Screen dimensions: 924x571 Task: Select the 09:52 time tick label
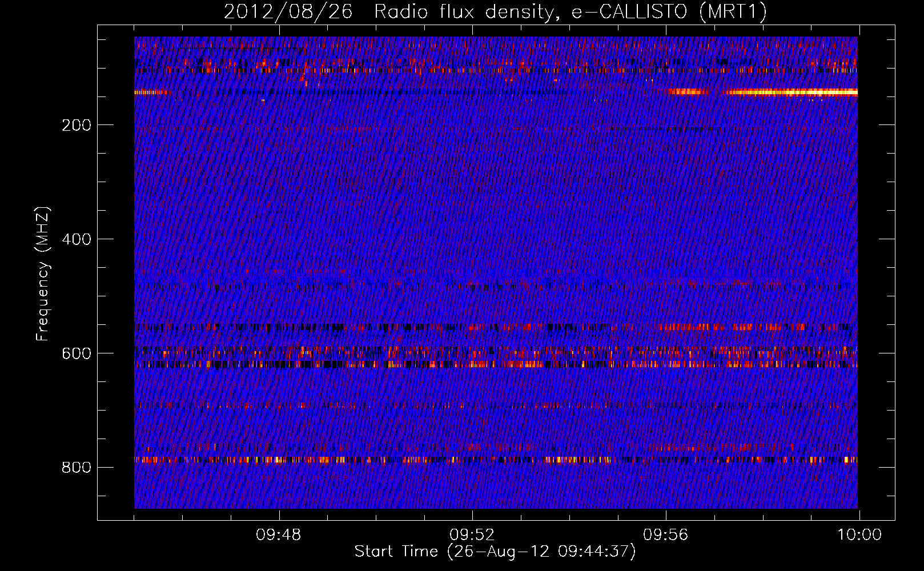click(472, 535)
